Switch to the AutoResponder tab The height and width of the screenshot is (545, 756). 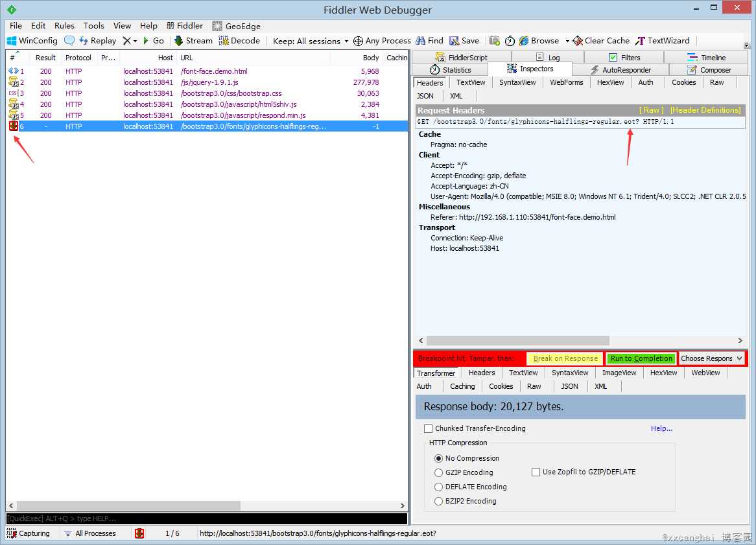(620, 70)
